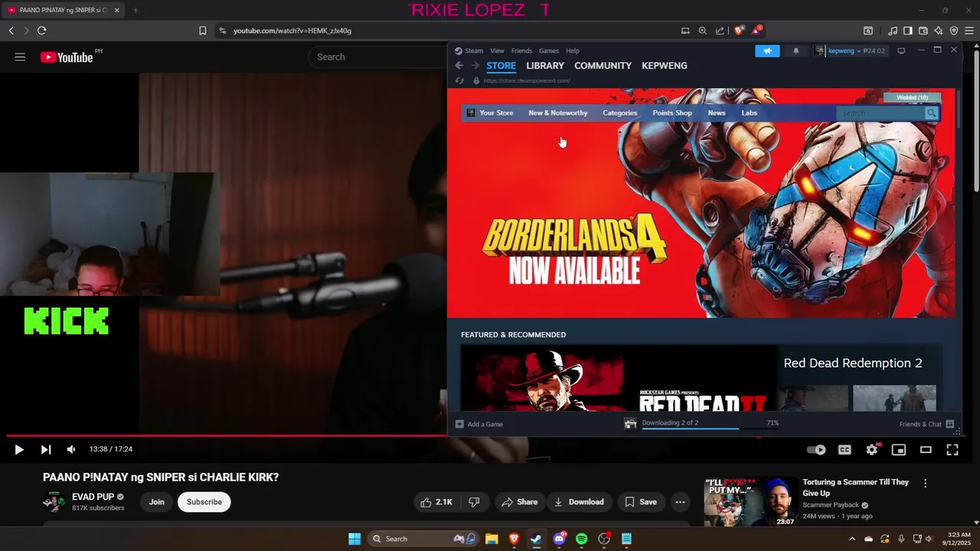Open options for Scammer Payback video

pyautogui.click(x=925, y=484)
